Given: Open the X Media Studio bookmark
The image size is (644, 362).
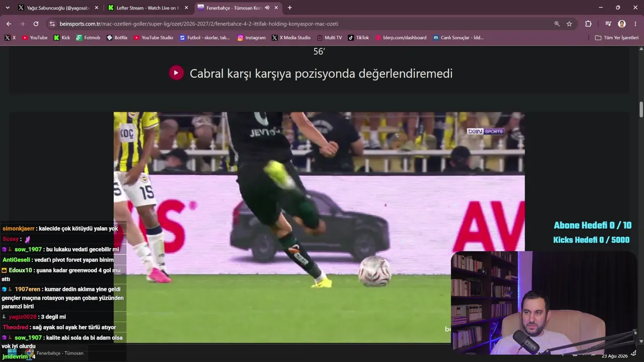Looking at the screenshot, I should 291,38.
